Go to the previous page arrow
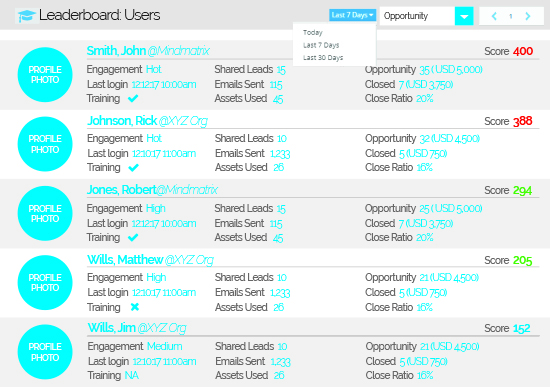This screenshot has height=387, width=550. click(494, 16)
